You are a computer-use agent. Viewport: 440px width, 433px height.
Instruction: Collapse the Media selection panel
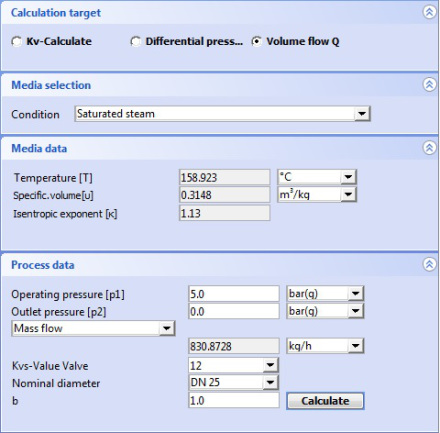pyautogui.click(x=429, y=85)
